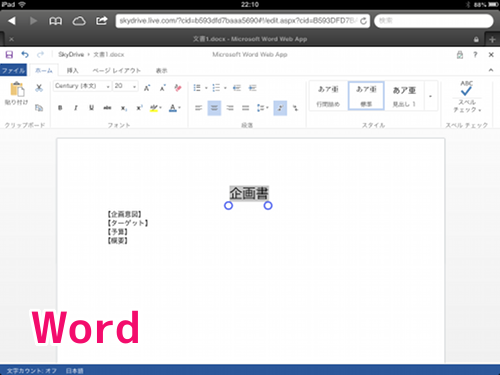Image resolution: width=500 pixels, height=375 pixels.
Task: Copy selection with copy icon
Action: coord(39,108)
